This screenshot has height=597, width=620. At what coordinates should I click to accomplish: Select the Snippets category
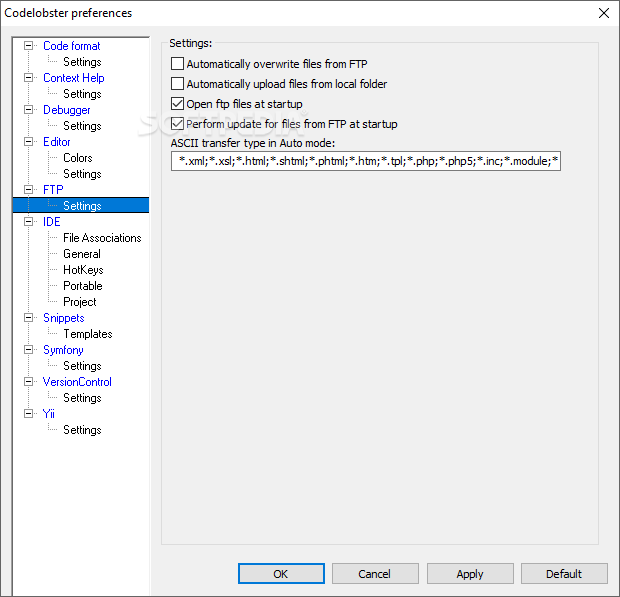coord(64,318)
